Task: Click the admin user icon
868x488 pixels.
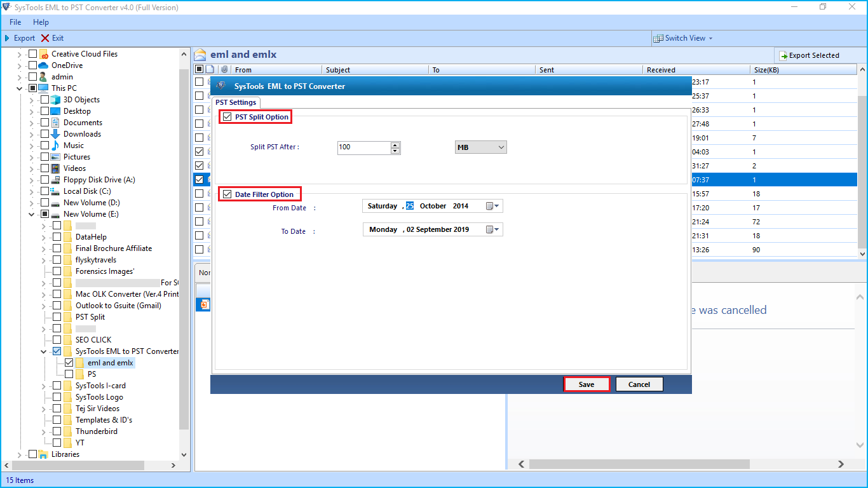Action: [x=44, y=77]
